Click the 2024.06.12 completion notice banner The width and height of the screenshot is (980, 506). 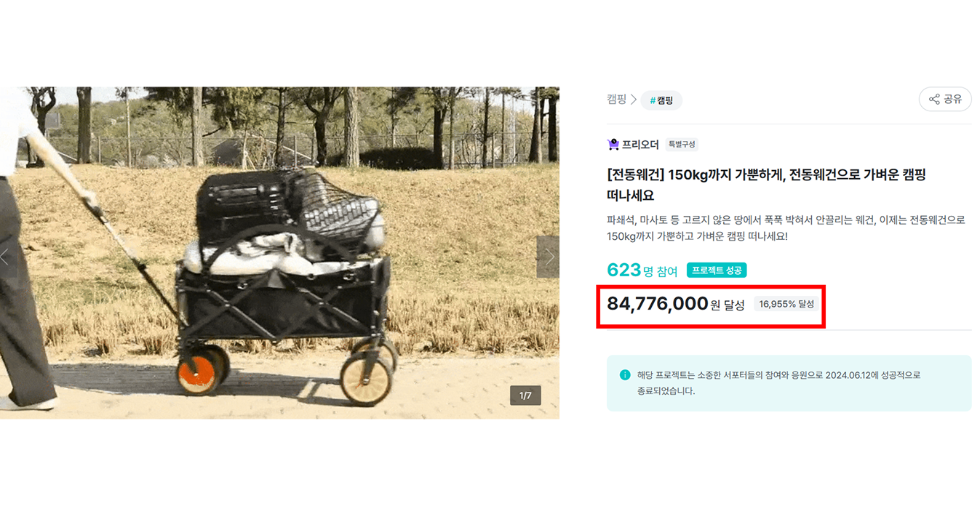pyautogui.click(x=788, y=381)
